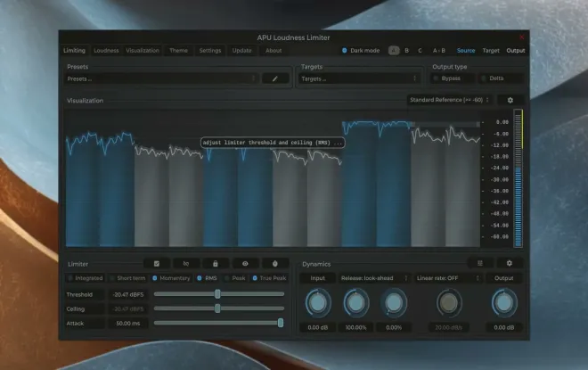Click the sliders icon button in Dynamics header
Viewport: 588px width, 370px height.
coord(480,263)
